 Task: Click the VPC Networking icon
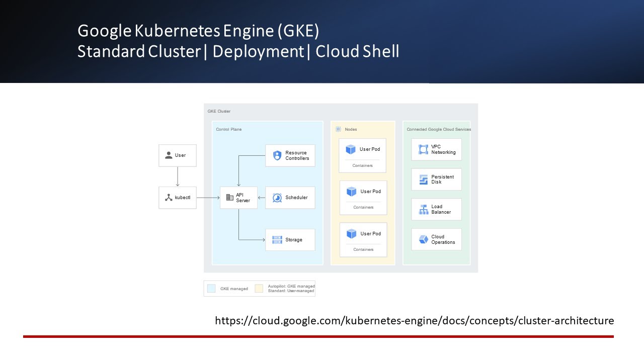[x=423, y=149]
